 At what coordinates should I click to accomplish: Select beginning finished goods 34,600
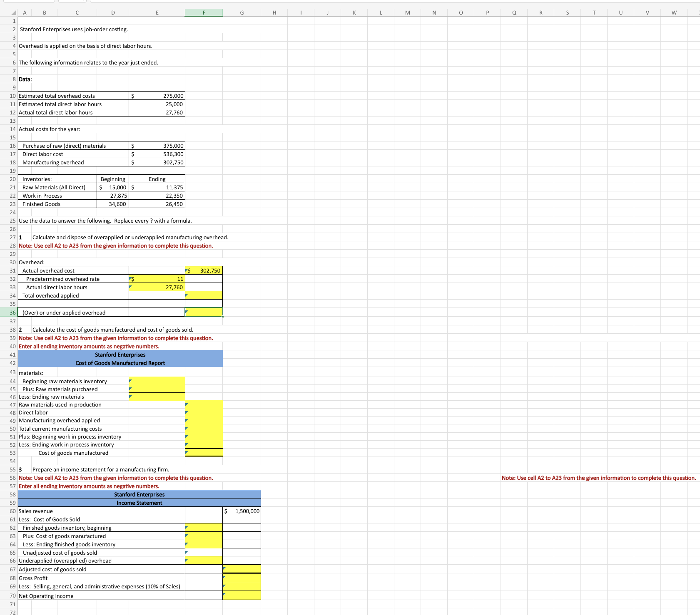pos(113,204)
